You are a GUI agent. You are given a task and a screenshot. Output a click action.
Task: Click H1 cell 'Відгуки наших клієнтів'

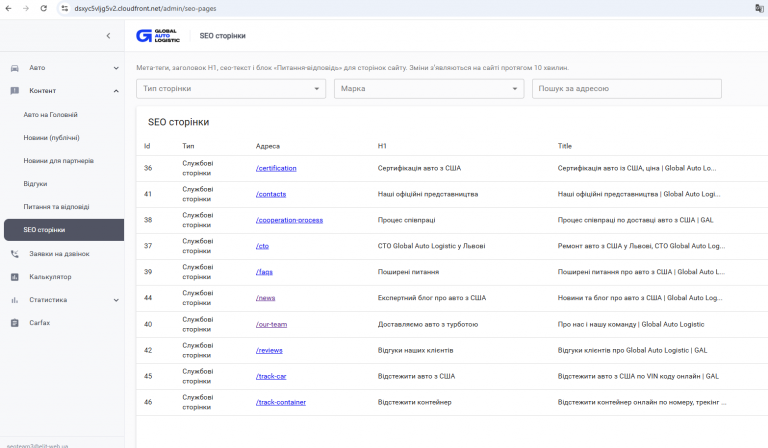coord(415,350)
